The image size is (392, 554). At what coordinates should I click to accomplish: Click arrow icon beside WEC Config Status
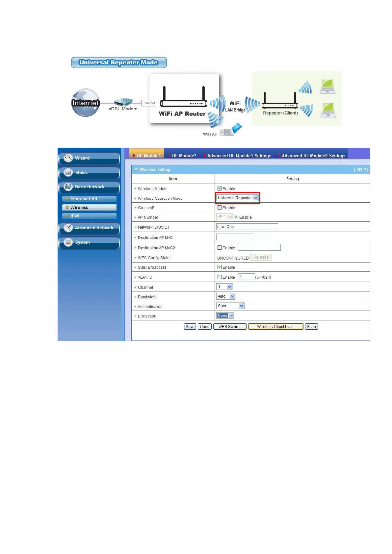point(135,258)
